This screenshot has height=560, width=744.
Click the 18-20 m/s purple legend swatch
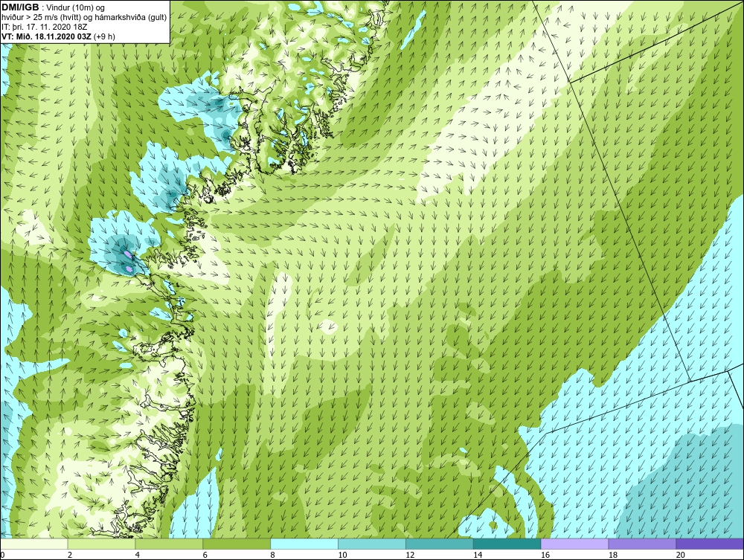pyautogui.click(x=642, y=544)
